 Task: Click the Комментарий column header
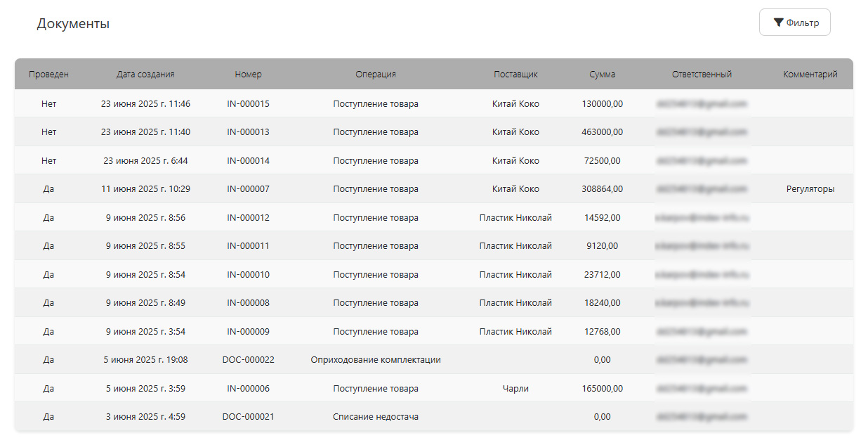pyautogui.click(x=810, y=74)
